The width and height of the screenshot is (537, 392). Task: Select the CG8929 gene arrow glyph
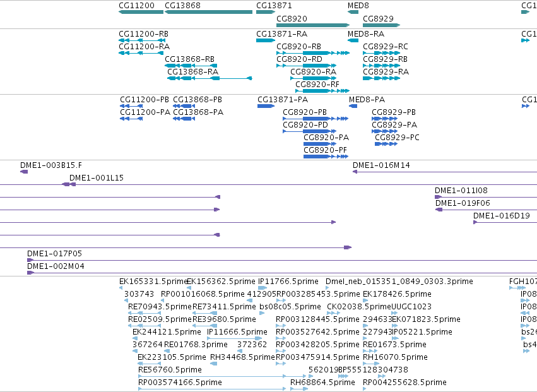(x=382, y=25)
